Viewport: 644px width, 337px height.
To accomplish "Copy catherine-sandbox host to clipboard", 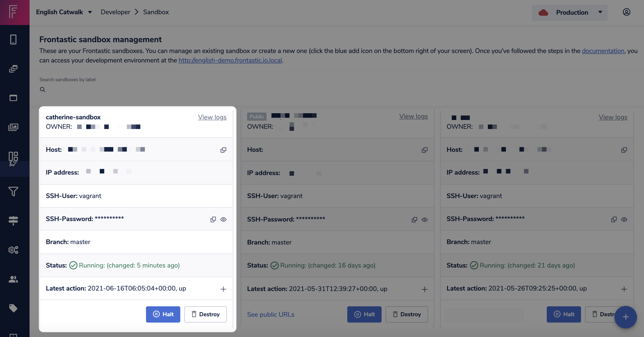I will click(x=223, y=150).
